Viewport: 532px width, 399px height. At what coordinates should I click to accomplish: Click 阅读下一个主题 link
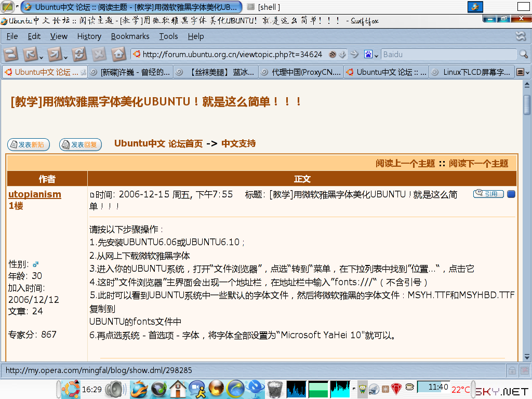point(478,164)
